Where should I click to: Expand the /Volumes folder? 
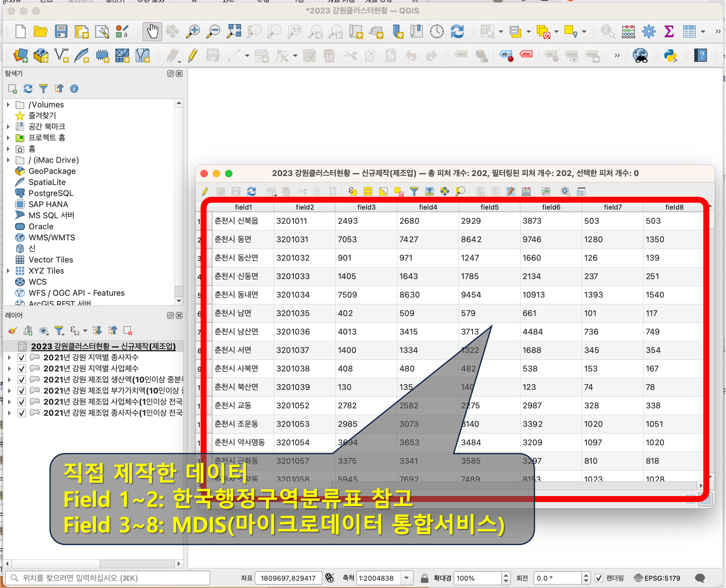9,105
